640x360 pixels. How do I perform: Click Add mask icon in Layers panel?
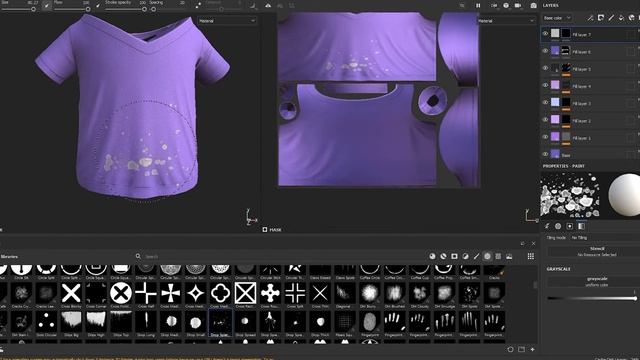601,18
